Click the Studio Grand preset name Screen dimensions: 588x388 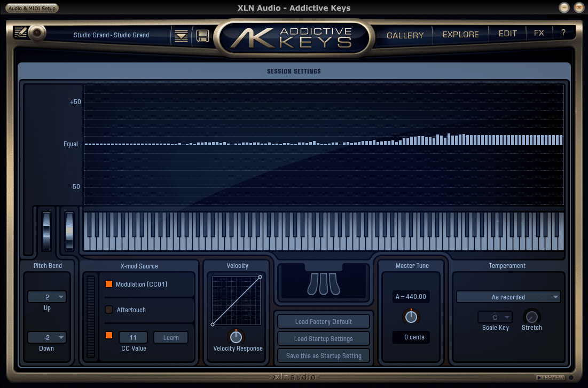pos(111,35)
